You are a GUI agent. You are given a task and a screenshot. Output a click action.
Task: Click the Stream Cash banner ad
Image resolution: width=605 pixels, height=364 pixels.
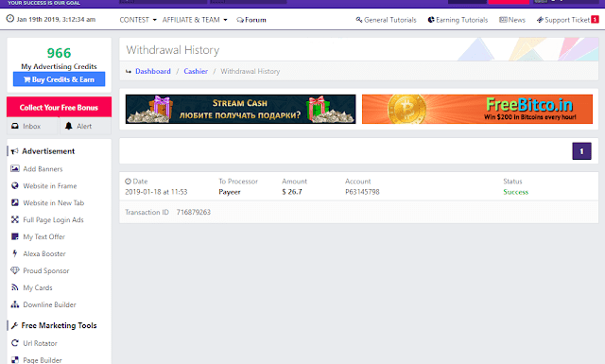click(x=240, y=110)
